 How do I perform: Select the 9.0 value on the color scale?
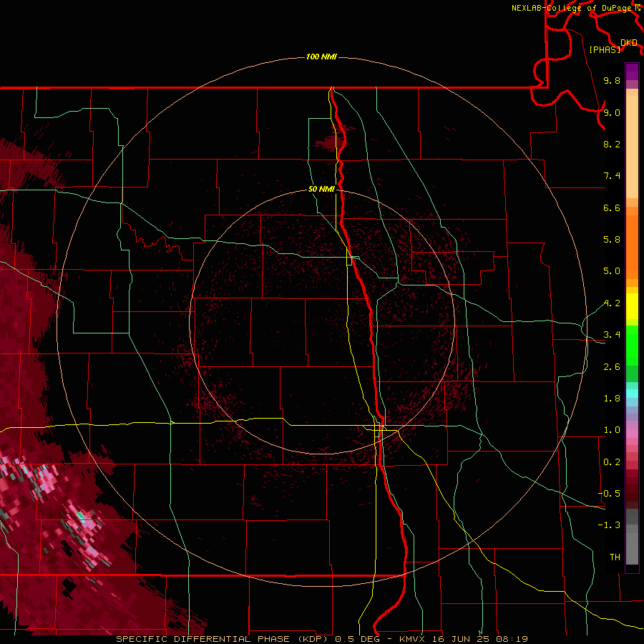612,112
